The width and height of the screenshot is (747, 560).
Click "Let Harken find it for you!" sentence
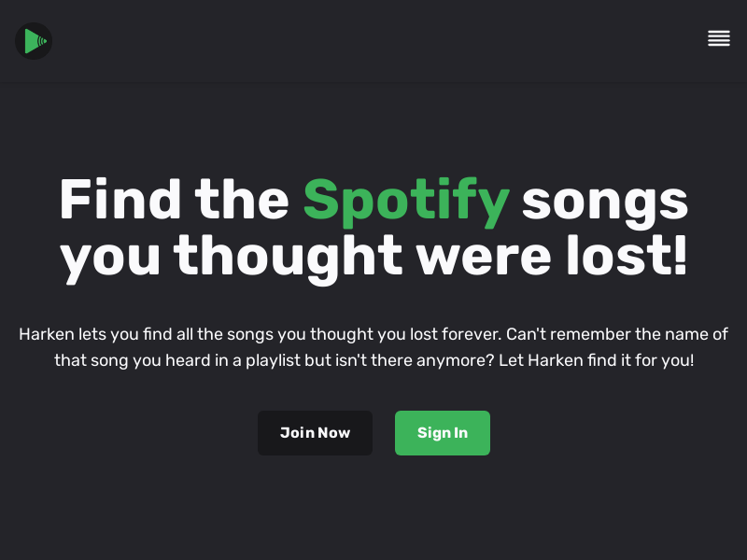[x=598, y=360]
